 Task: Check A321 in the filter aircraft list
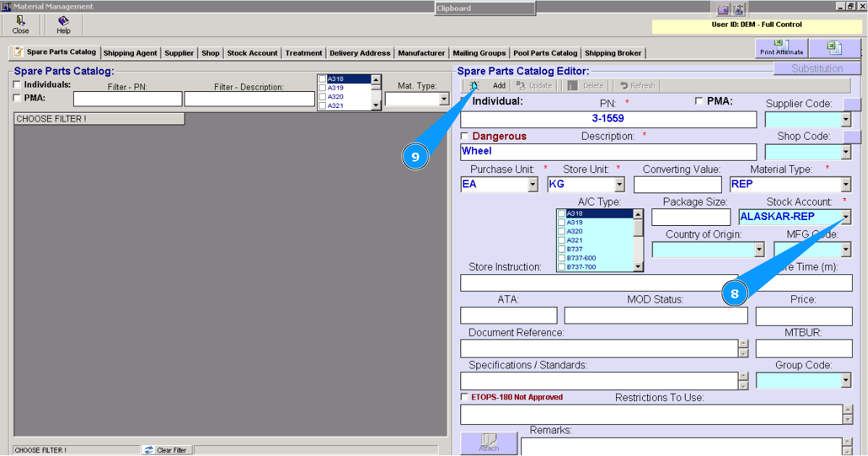click(323, 106)
